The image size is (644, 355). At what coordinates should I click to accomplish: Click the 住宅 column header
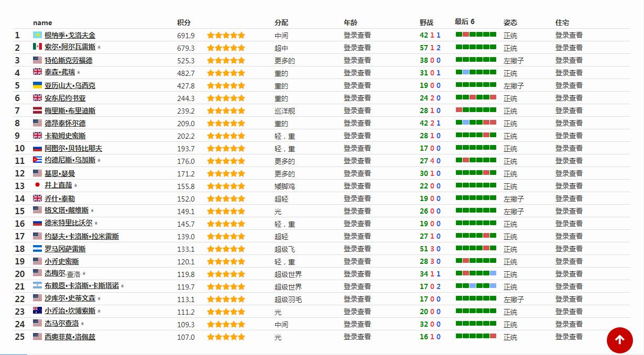click(562, 23)
